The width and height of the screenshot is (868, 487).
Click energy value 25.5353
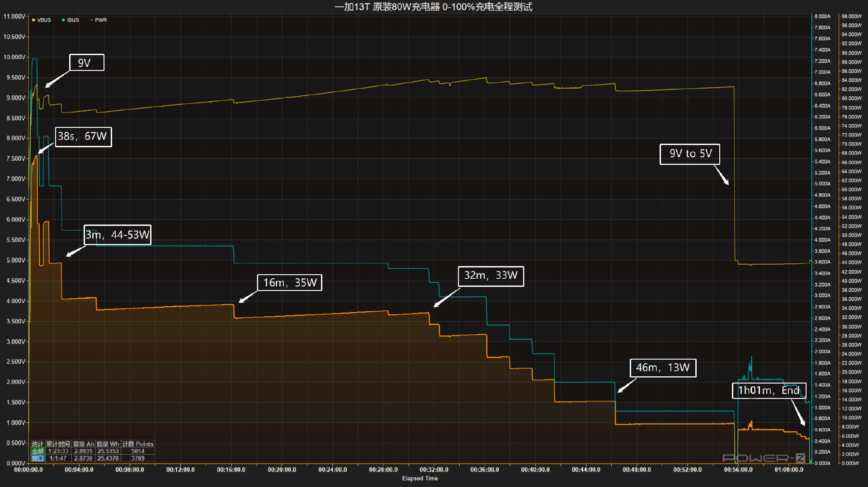point(108,451)
